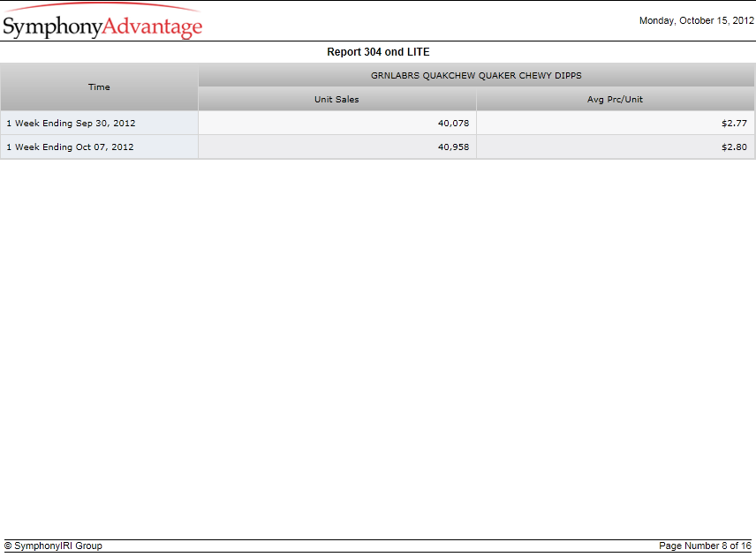The width and height of the screenshot is (756, 557).
Task: Click unit sales value 40,078
Action: pyautogui.click(x=453, y=124)
